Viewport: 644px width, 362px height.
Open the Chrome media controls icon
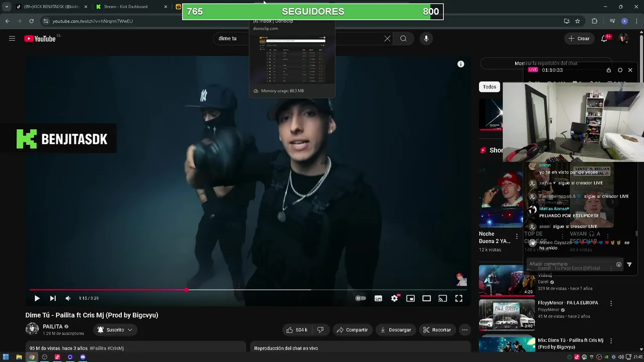tap(612, 21)
